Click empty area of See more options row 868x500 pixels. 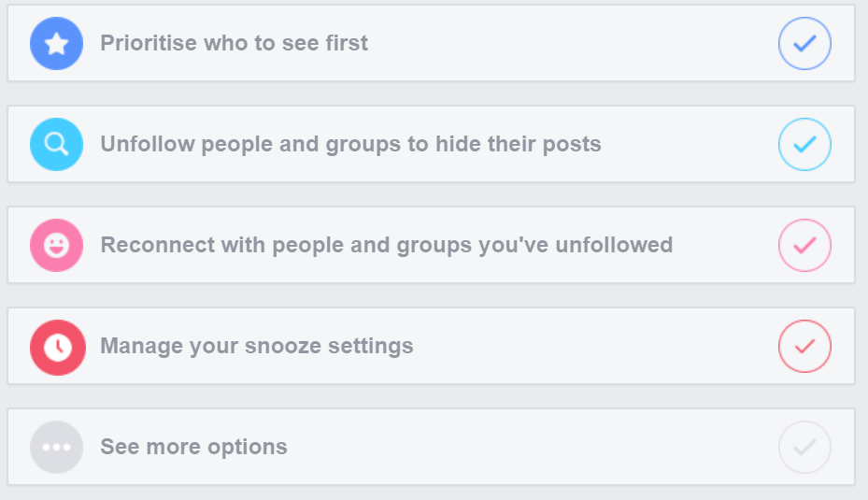click(x=532, y=447)
